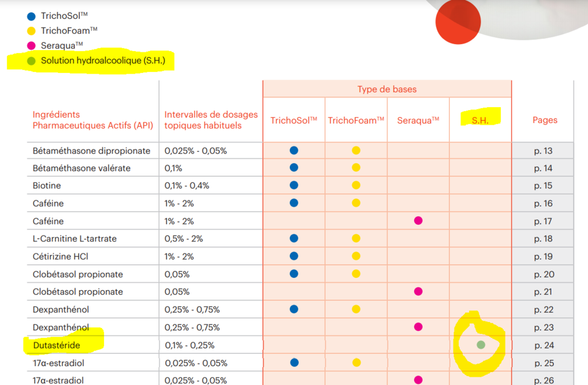Click the yellow TrichoFoam legend dot

[31, 31]
